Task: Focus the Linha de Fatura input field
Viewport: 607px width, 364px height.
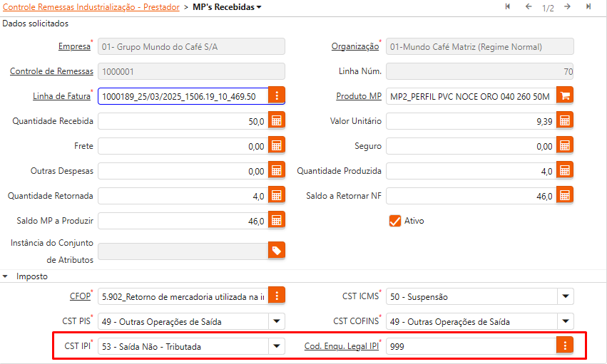Action: (183, 96)
